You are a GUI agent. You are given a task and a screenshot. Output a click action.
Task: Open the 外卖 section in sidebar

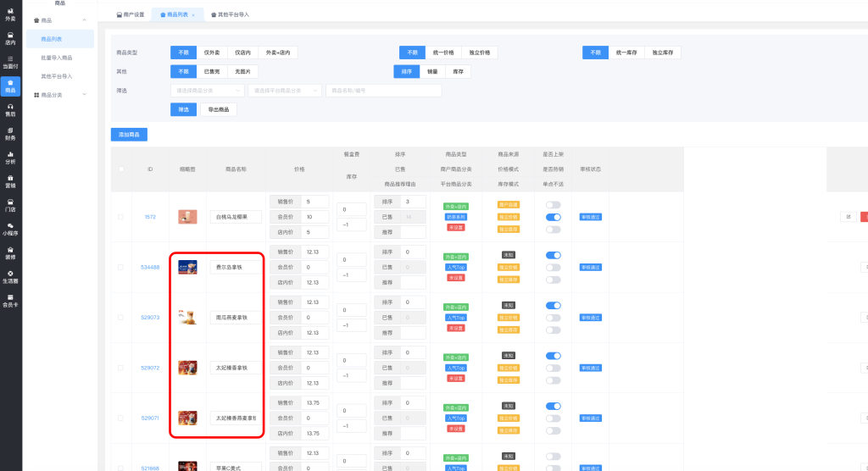(10, 14)
